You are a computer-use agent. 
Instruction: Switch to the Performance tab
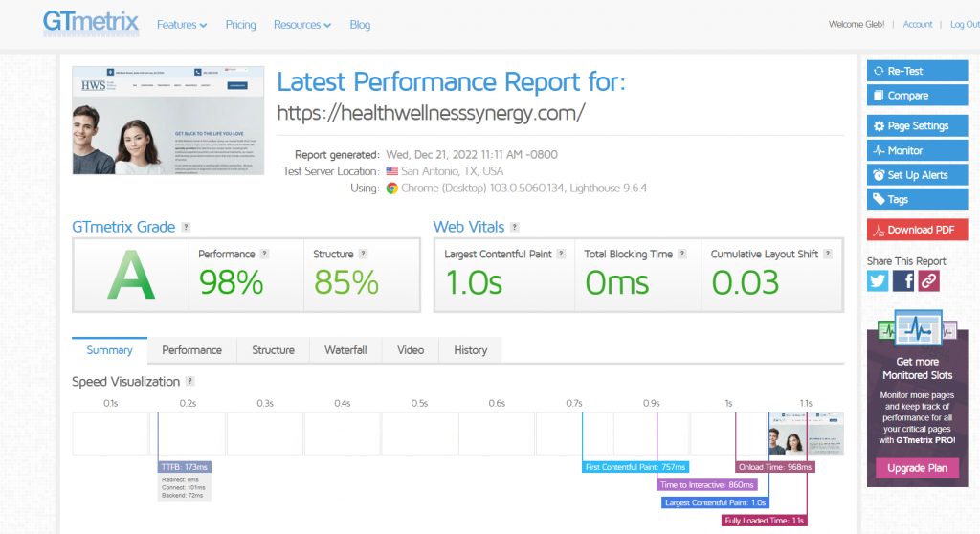(191, 350)
